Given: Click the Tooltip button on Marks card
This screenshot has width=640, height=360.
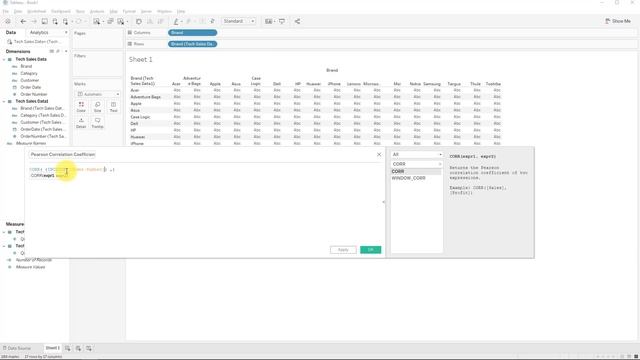Looking at the screenshot, I should [98, 123].
